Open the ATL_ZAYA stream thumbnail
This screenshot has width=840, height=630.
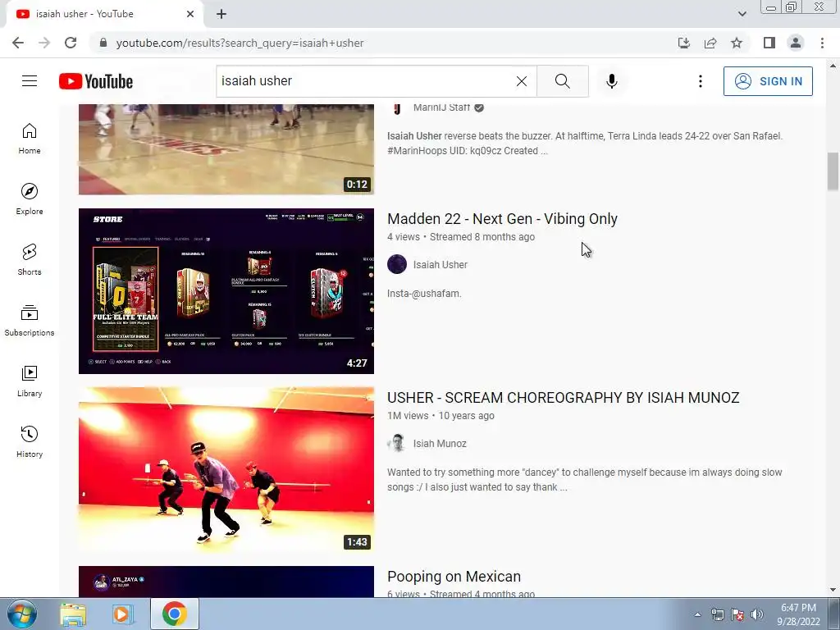coord(226,582)
